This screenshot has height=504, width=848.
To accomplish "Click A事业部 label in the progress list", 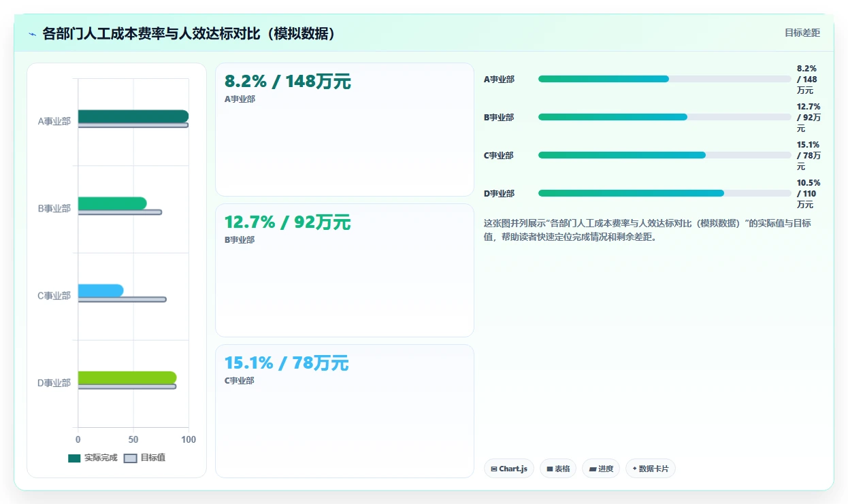I will [499, 79].
